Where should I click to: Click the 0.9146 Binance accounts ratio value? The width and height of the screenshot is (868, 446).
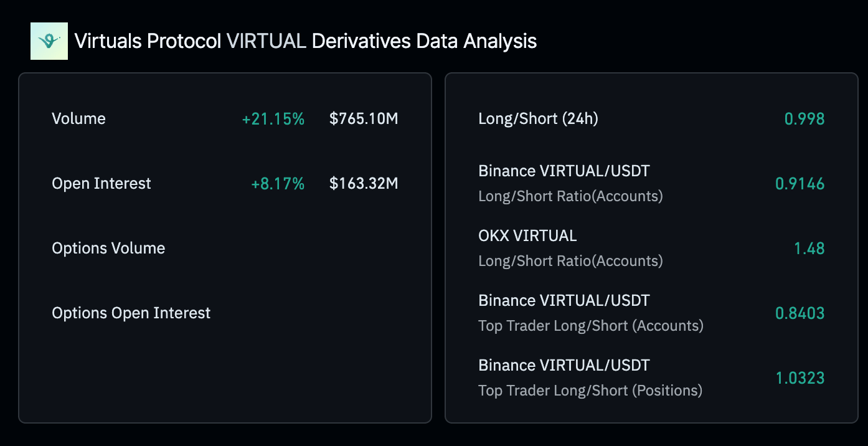point(800,184)
